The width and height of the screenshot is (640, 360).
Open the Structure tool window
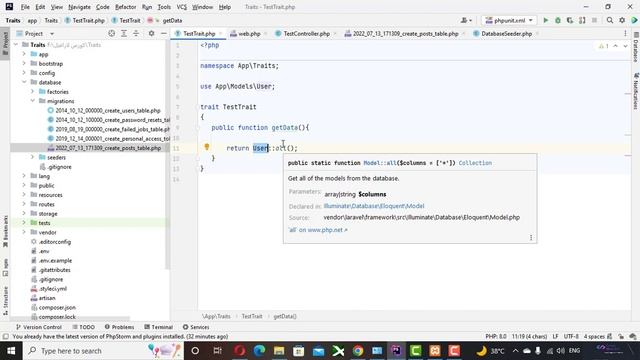pos(5,300)
